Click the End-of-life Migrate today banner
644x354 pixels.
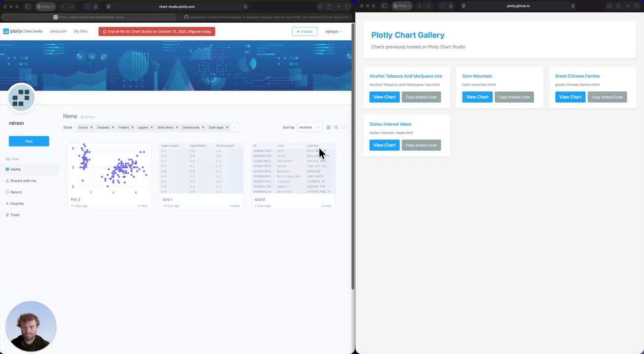pos(157,31)
